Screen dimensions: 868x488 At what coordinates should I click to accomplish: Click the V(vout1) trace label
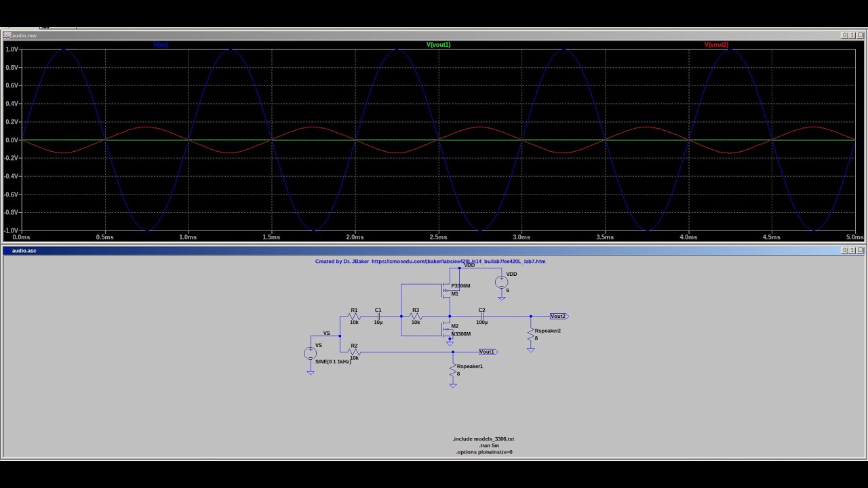[438, 45]
